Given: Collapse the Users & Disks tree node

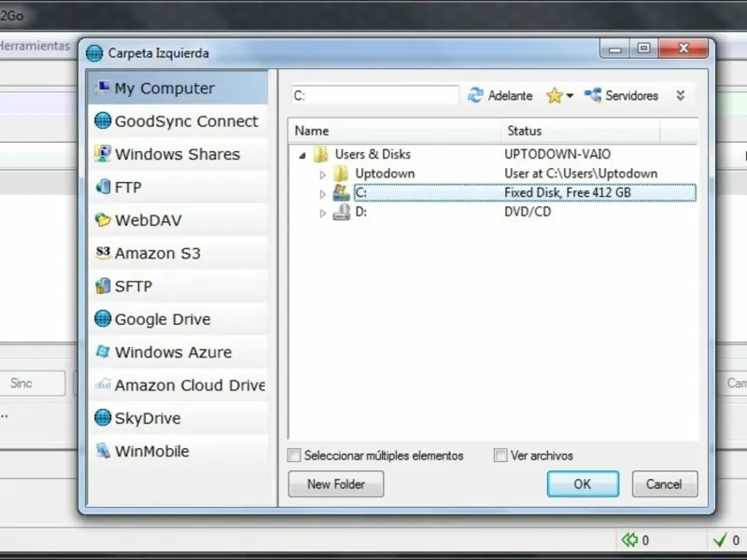Looking at the screenshot, I should click(302, 155).
